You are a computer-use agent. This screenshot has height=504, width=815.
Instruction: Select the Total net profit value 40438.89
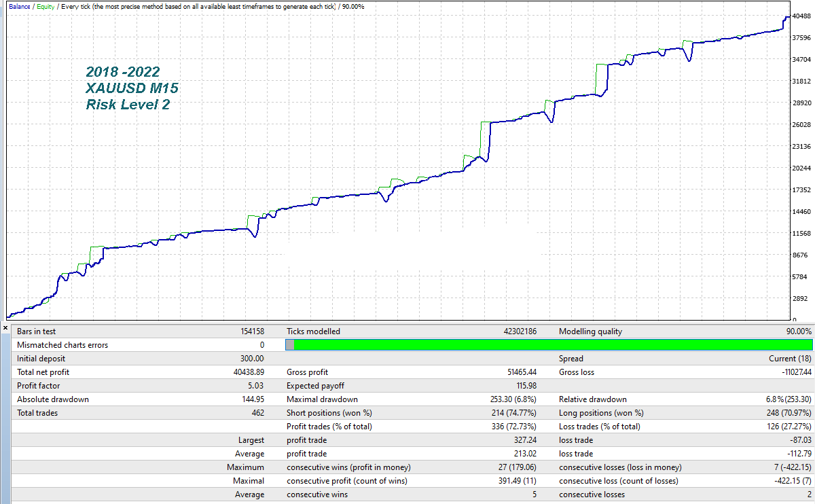(249, 372)
